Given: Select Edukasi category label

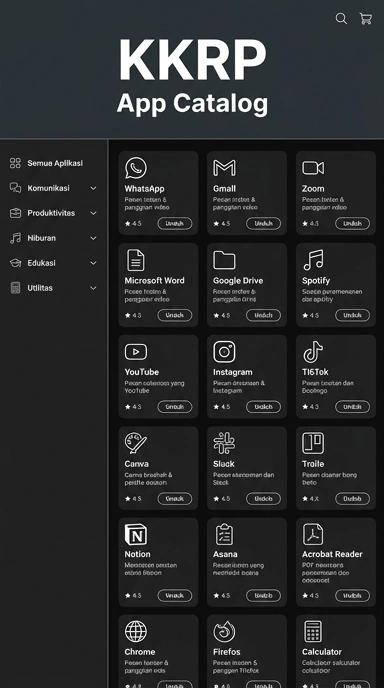Looking at the screenshot, I should click(x=41, y=263).
